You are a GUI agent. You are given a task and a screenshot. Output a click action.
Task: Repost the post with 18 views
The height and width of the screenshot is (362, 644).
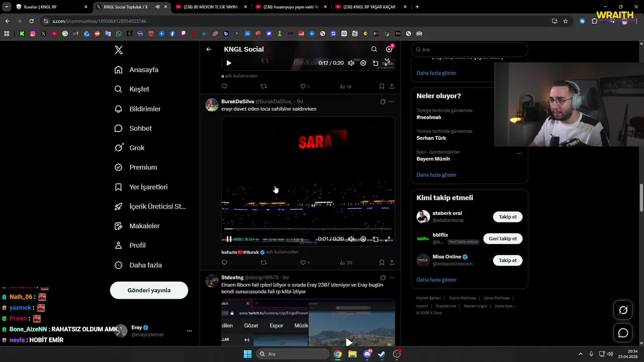pos(264,86)
